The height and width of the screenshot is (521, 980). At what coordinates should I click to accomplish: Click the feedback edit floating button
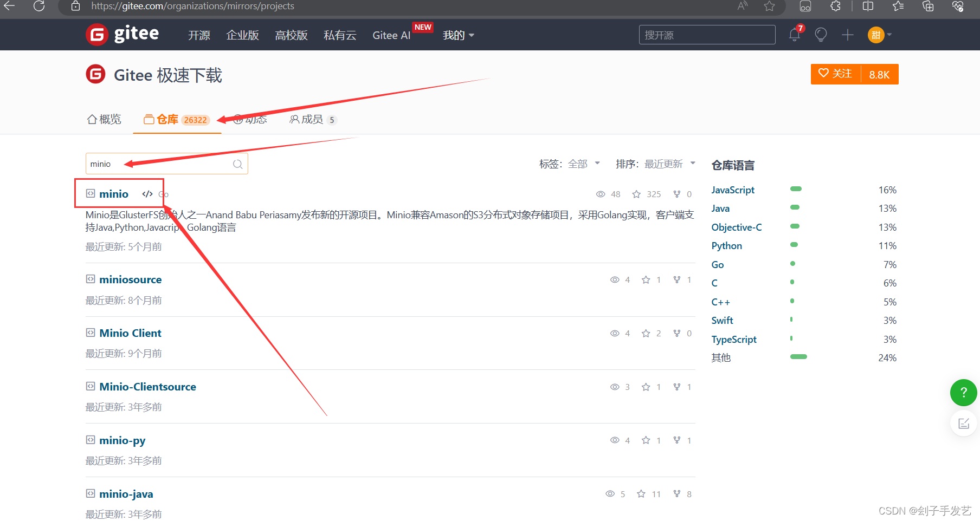point(963,424)
